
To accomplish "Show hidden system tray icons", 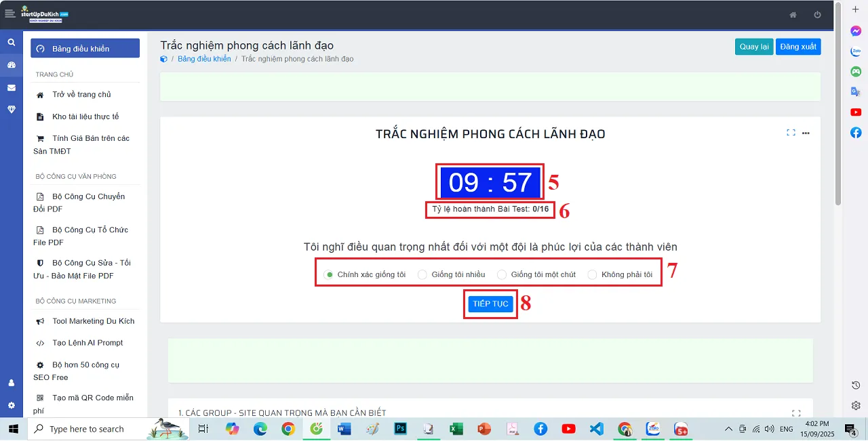I will (728, 429).
